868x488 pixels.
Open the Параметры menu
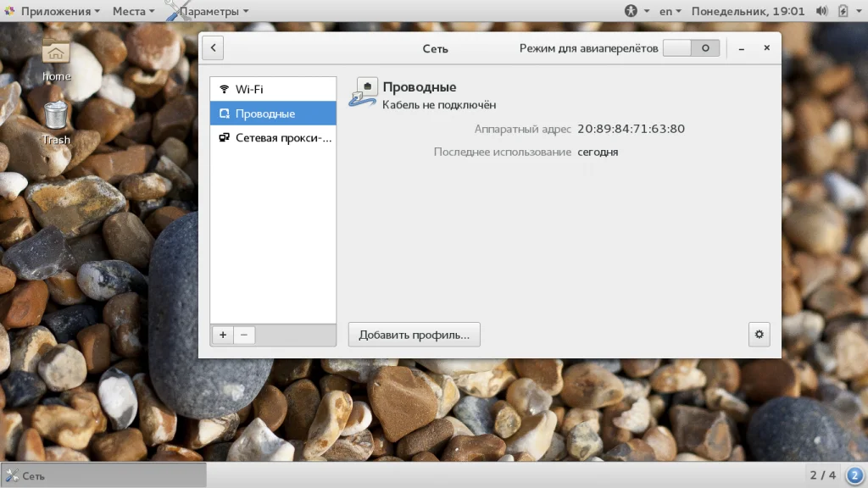point(209,11)
